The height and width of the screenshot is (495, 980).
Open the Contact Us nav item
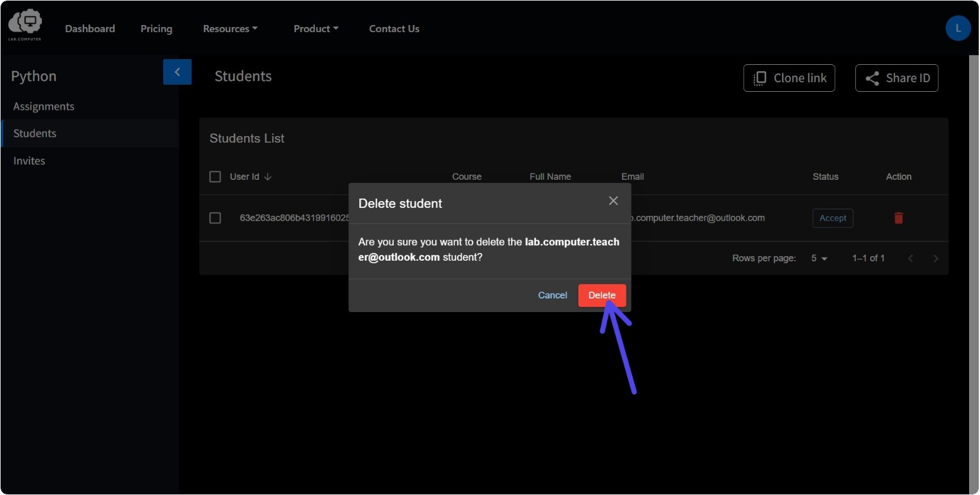[394, 28]
